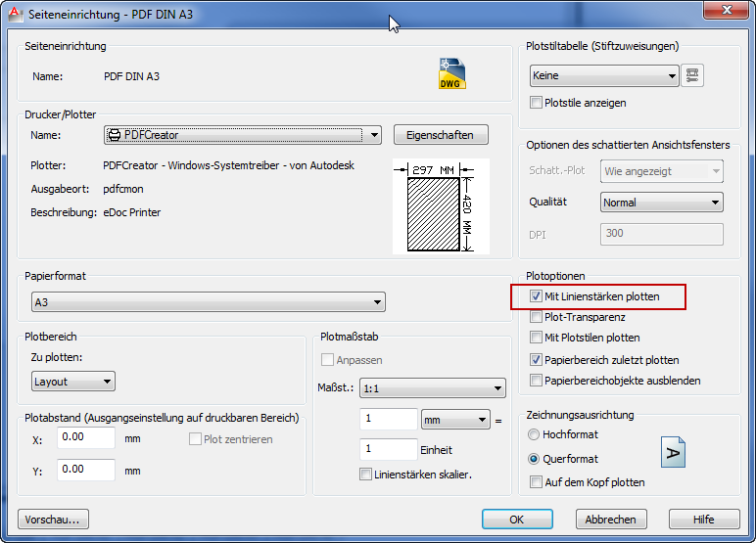Viewport: 756px width, 543px height.
Task: Click the X plot offset field
Action: tap(86, 437)
